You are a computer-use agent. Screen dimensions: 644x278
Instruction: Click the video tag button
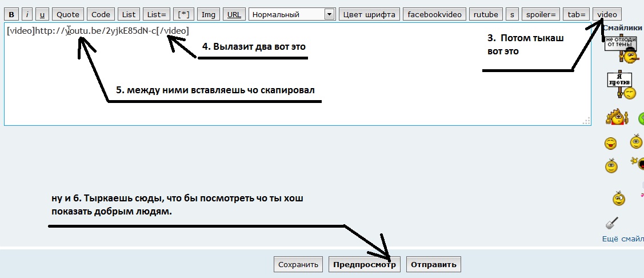(607, 14)
